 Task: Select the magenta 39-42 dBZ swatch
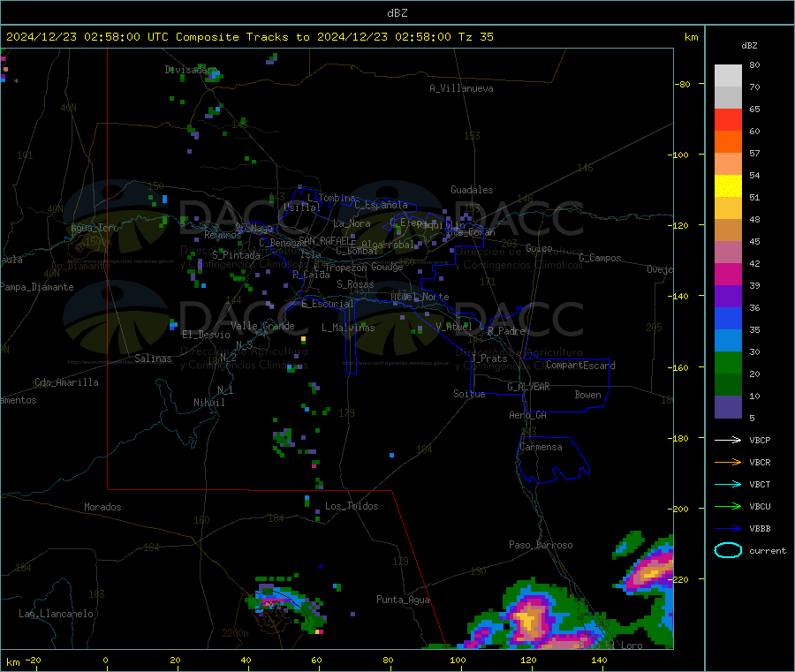(x=728, y=274)
